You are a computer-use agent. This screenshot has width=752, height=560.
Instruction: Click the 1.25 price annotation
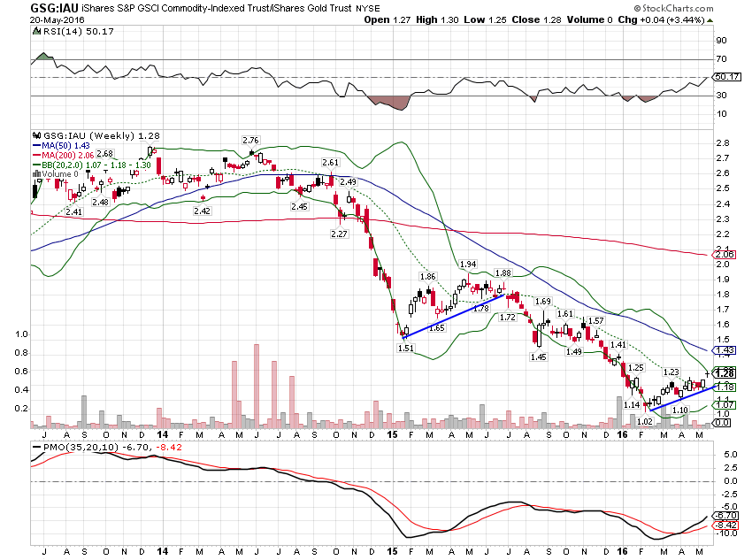pos(635,368)
